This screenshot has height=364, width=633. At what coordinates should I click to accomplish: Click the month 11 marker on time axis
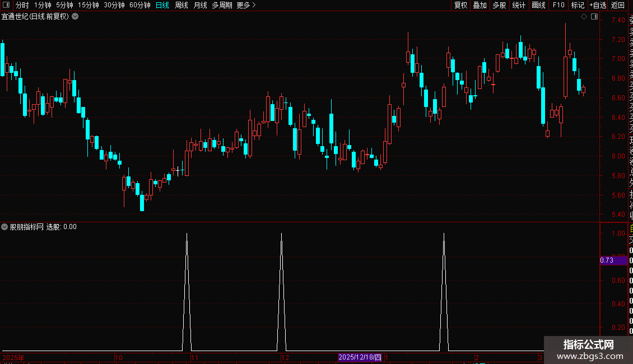click(194, 357)
